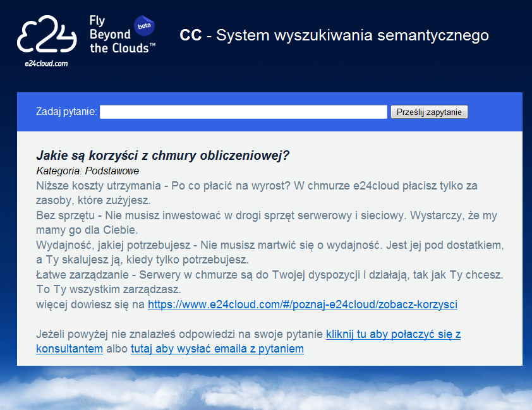Click the e24 cloud logo
This screenshot has width=532, height=410.
47,34
